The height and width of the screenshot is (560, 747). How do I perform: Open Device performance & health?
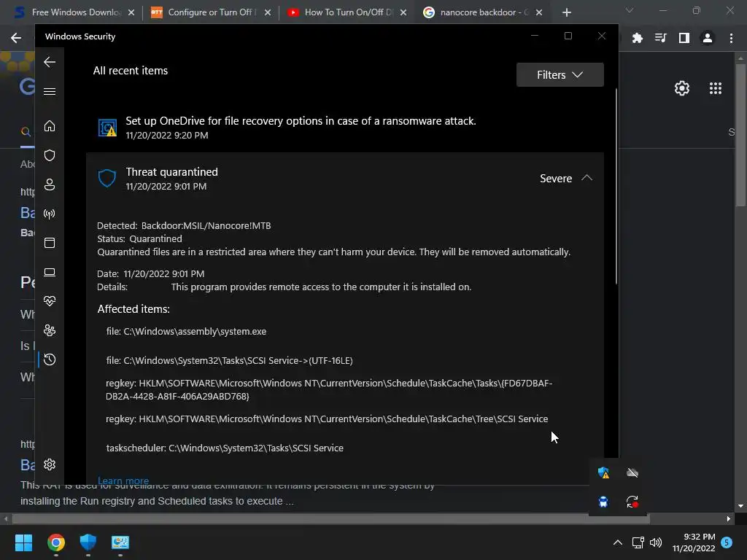click(50, 301)
